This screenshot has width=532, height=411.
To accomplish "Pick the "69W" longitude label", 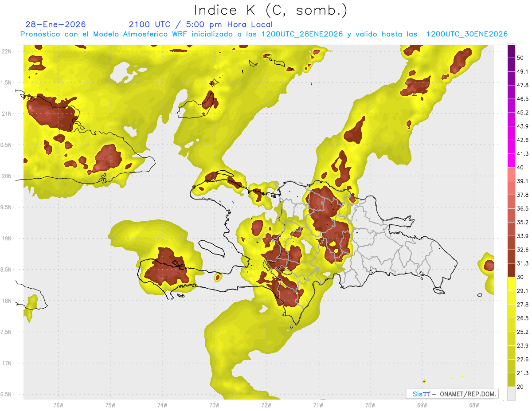I will [422, 405].
